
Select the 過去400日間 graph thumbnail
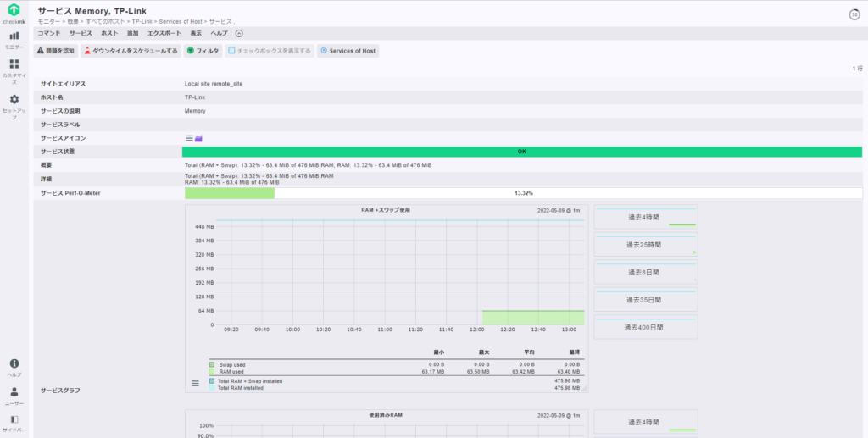coord(645,327)
